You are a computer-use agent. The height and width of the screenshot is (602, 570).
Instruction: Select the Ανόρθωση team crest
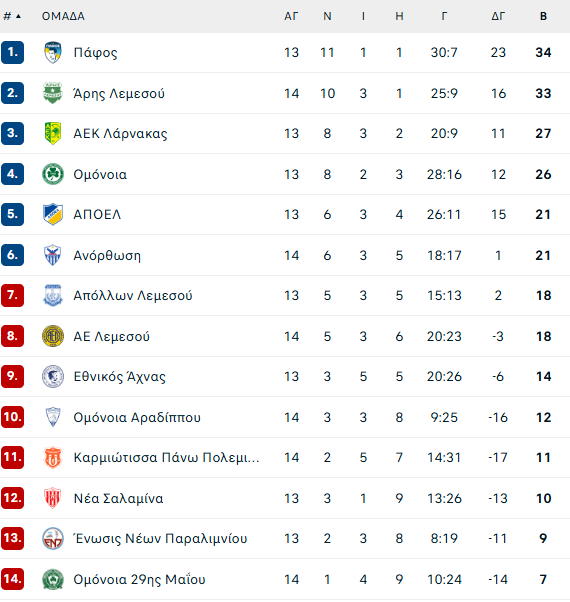(53, 255)
